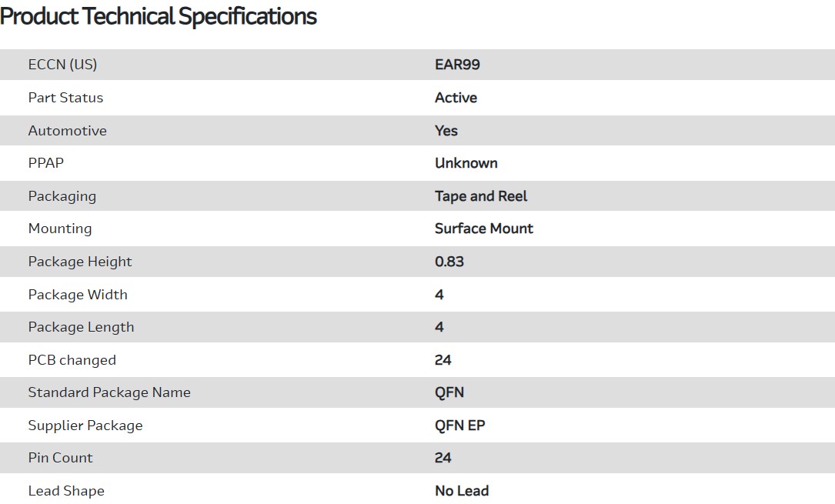Click the Package Length label
The image size is (835, 504).
coord(81,327)
